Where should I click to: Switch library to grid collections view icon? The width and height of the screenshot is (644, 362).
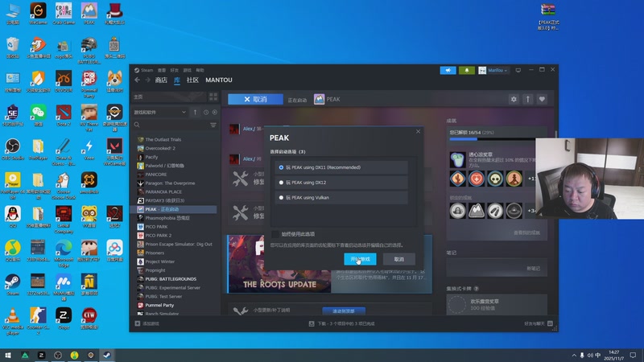pos(213,97)
